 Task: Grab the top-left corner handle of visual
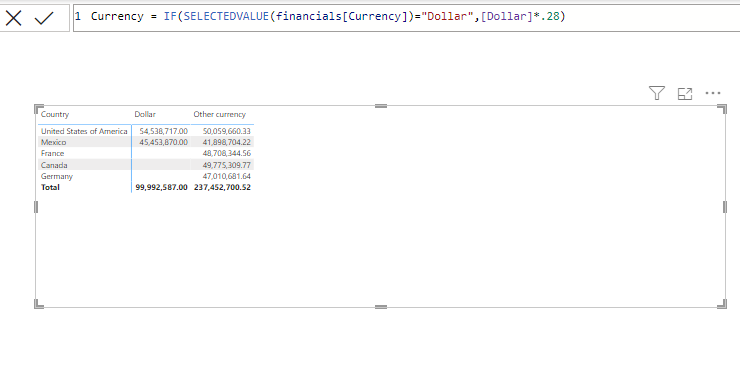tap(39, 109)
